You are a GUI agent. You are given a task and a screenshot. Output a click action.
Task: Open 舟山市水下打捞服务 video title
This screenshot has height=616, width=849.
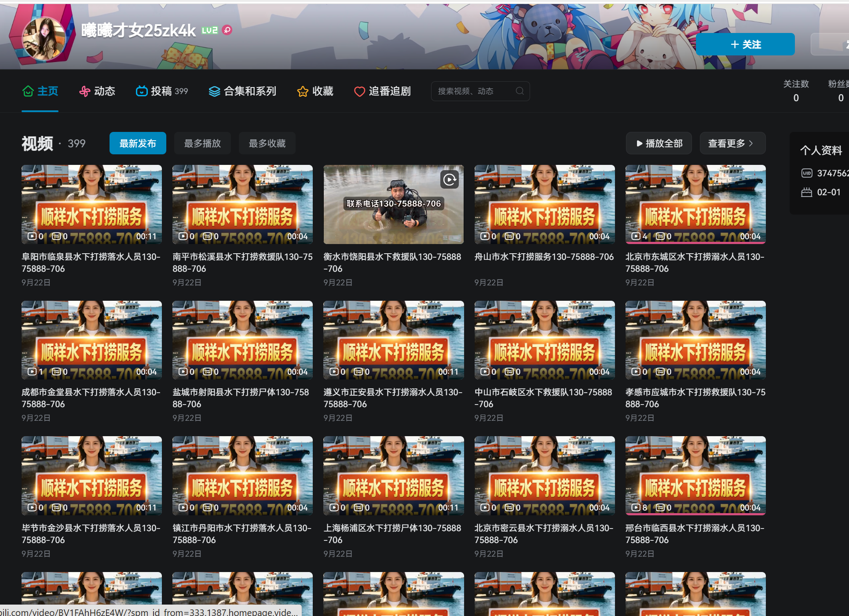(544, 257)
